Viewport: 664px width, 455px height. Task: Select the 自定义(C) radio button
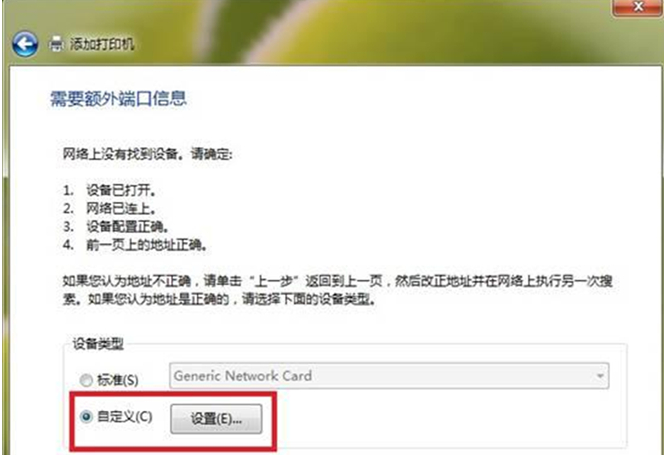coord(86,417)
